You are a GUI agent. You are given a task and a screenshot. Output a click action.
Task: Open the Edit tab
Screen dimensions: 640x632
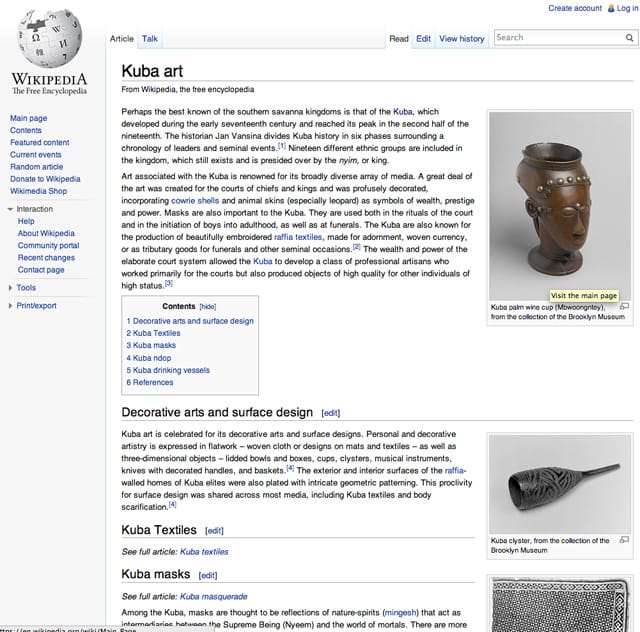tap(423, 39)
